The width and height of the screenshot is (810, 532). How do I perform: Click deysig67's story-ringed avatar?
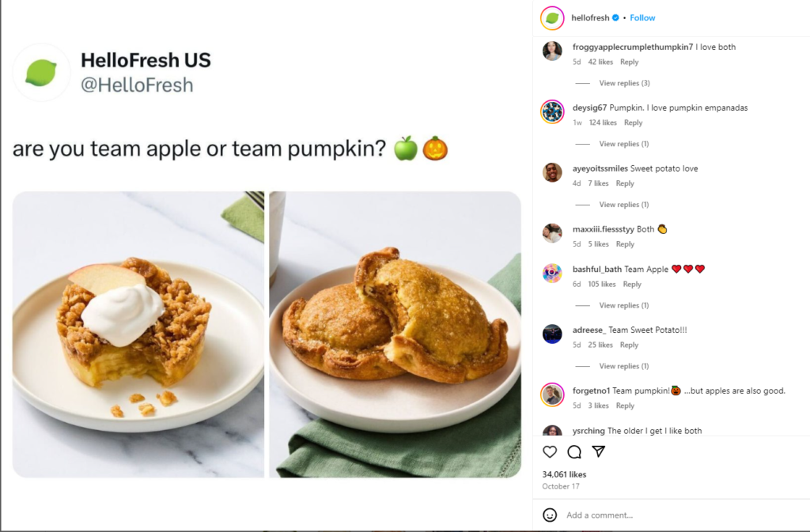552,112
